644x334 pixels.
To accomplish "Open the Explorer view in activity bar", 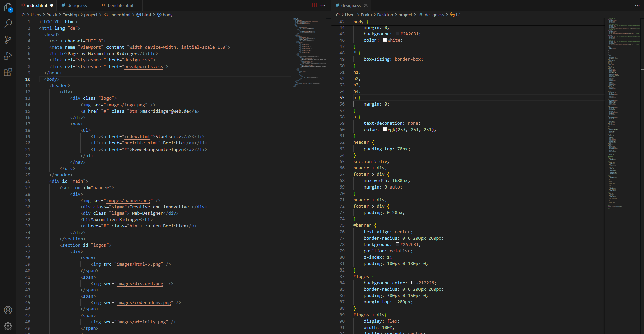I will pos(8,7).
